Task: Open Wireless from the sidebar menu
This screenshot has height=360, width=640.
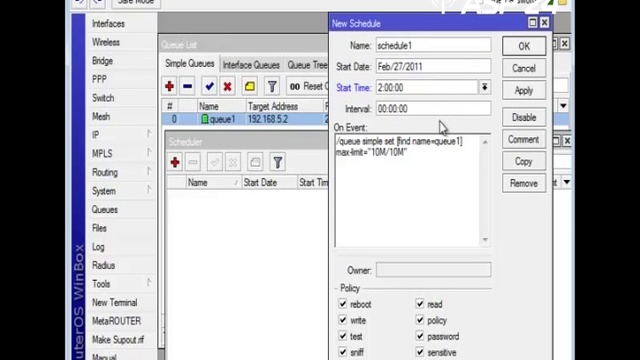Action: coord(106,42)
